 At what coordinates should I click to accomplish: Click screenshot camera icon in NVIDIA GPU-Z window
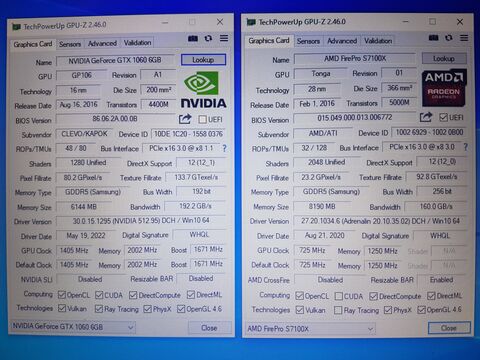(x=193, y=38)
